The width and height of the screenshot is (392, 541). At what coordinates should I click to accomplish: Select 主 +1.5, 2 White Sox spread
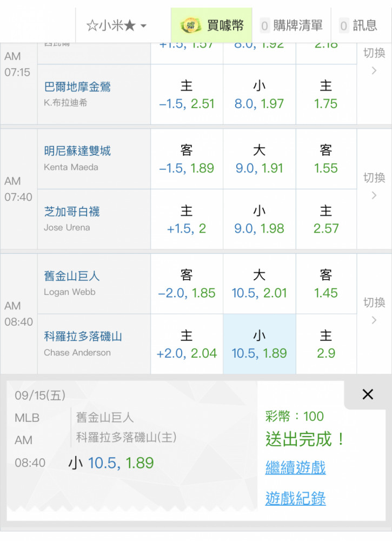click(187, 220)
